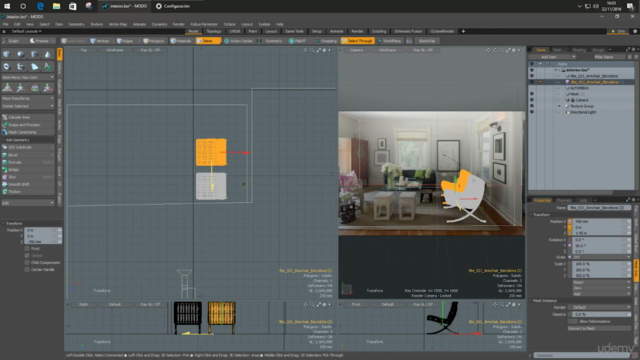Select the Text tool icon with letter A

48,67
